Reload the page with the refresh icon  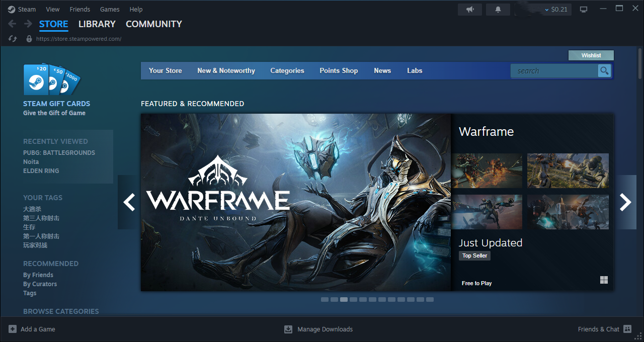coord(13,39)
